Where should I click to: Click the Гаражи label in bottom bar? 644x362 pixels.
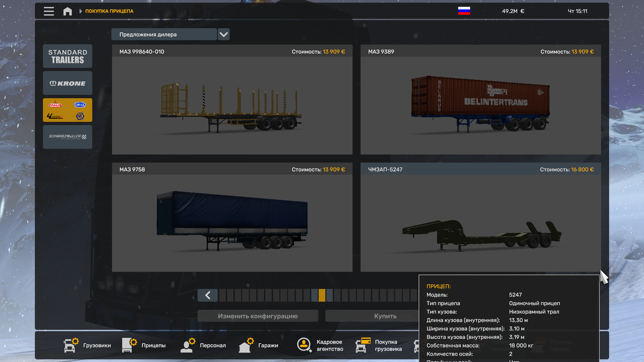click(269, 345)
